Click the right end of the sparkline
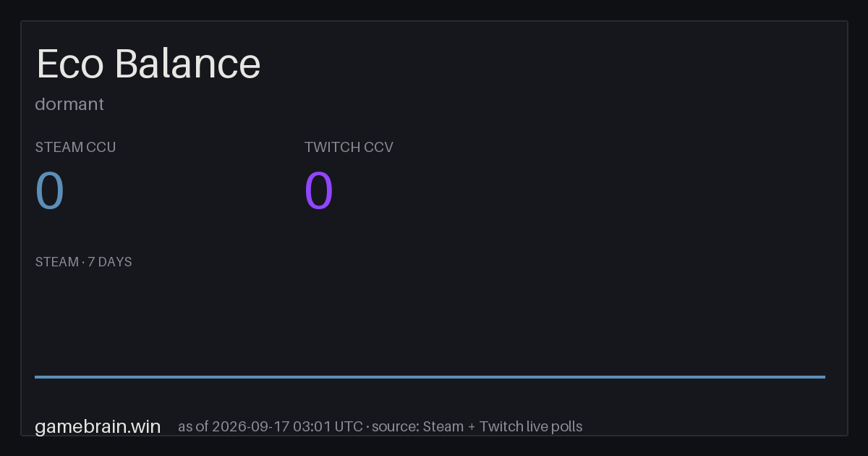The width and height of the screenshot is (868, 456). [x=823, y=376]
